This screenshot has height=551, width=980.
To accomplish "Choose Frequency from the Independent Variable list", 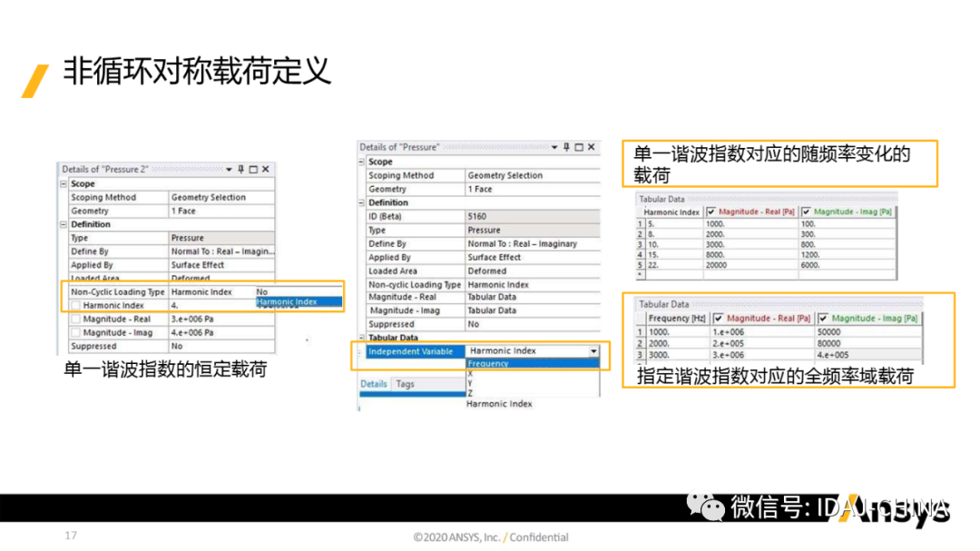I will coord(488,363).
